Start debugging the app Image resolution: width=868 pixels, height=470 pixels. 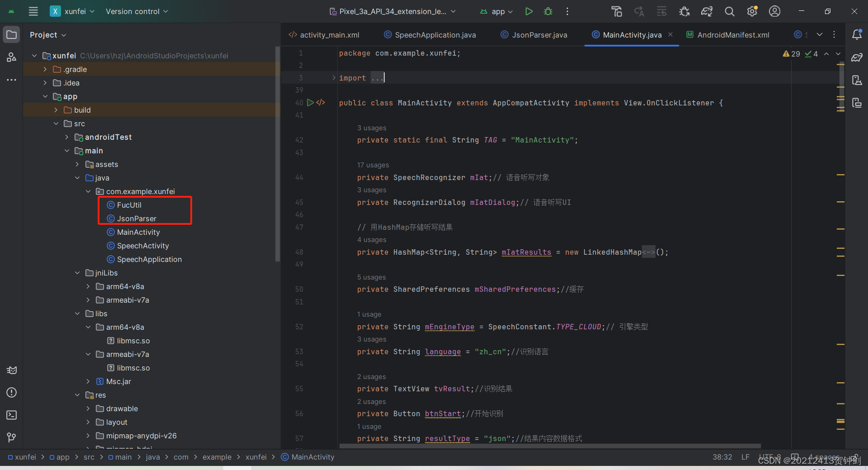(x=548, y=11)
